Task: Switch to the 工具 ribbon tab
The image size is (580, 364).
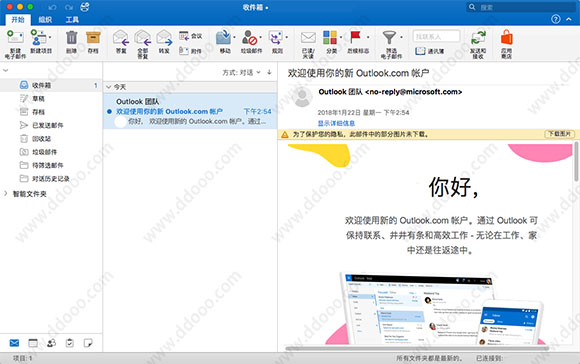Action: (x=72, y=20)
